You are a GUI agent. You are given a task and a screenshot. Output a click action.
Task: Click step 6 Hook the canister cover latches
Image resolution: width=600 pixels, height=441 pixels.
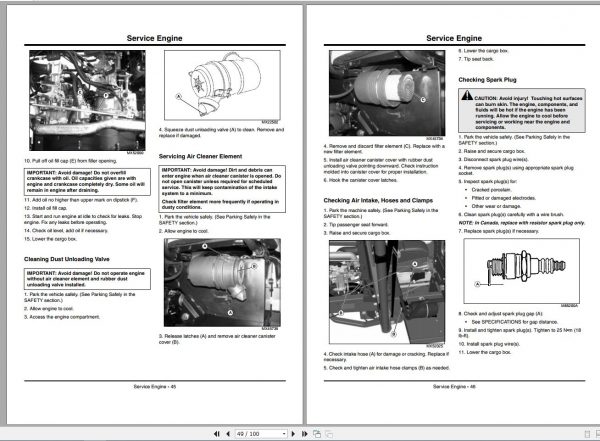coord(360,180)
